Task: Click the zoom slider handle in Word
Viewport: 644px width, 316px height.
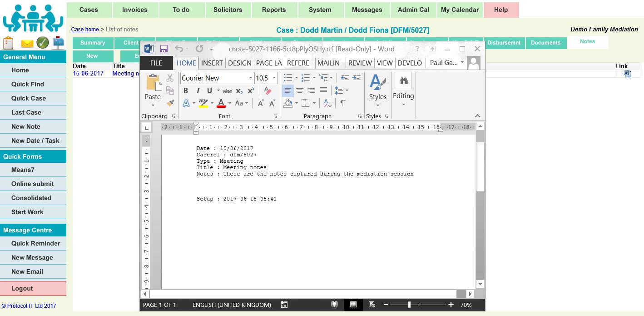Action: point(409,305)
